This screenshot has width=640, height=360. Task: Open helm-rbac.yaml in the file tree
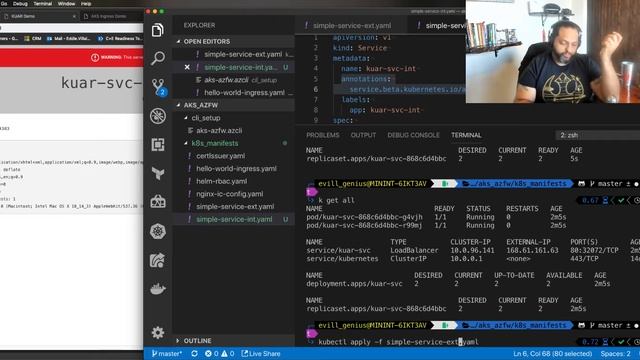pyautogui.click(x=221, y=181)
